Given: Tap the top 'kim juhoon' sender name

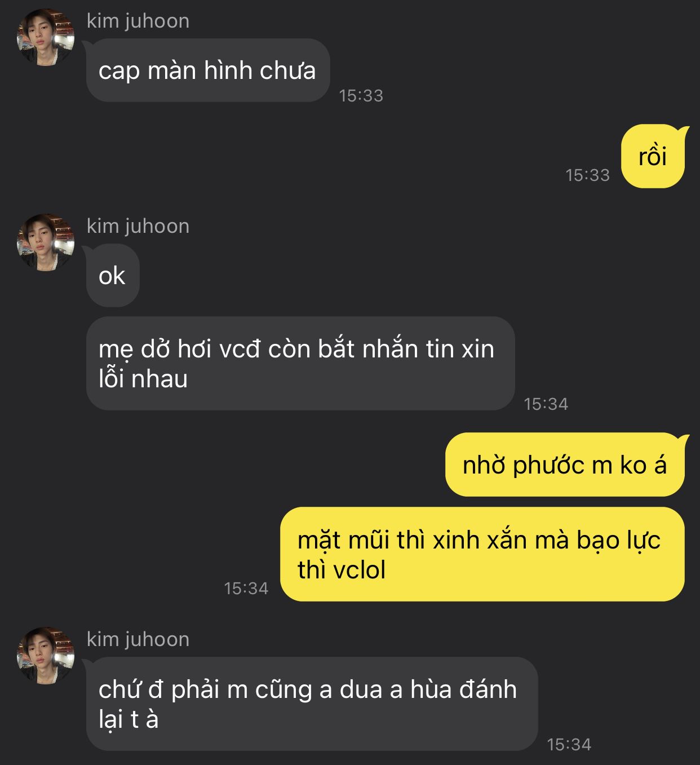Looking at the screenshot, I should [x=138, y=21].
